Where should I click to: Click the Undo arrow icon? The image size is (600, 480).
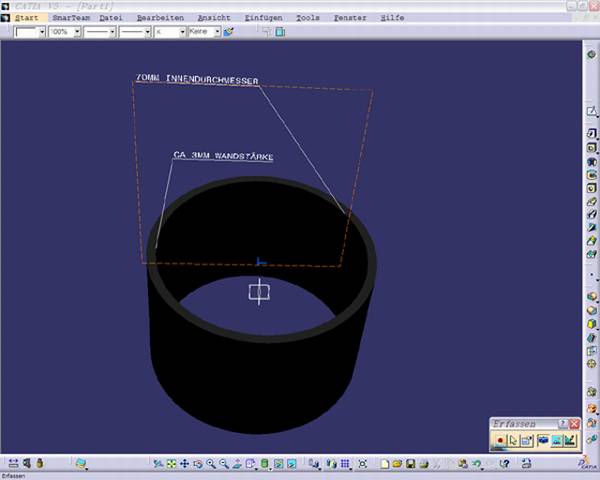477,464
